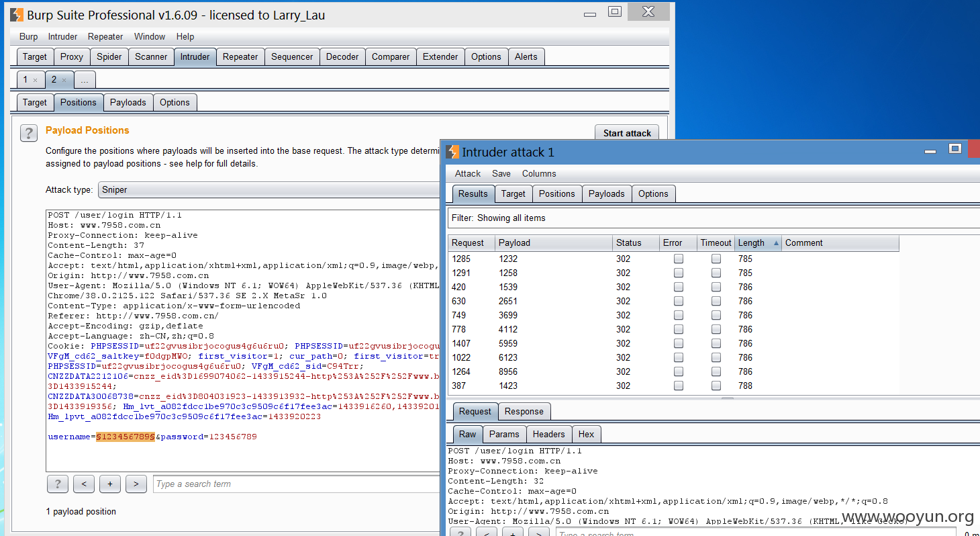Toggle Error checkbox for request 630

[x=679, y=301]
